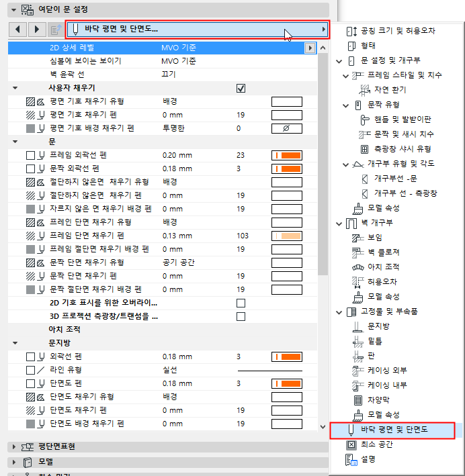Click the 벽 클로져 wall closure icon
Viewport: 465px width, 476px height.
click(x=357, y=252)
